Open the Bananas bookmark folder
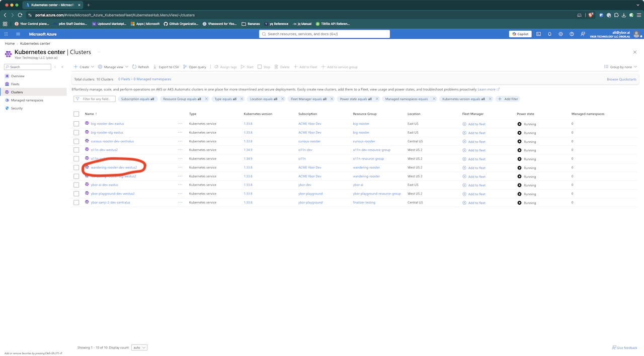644x356 pixels. [251, 24]
